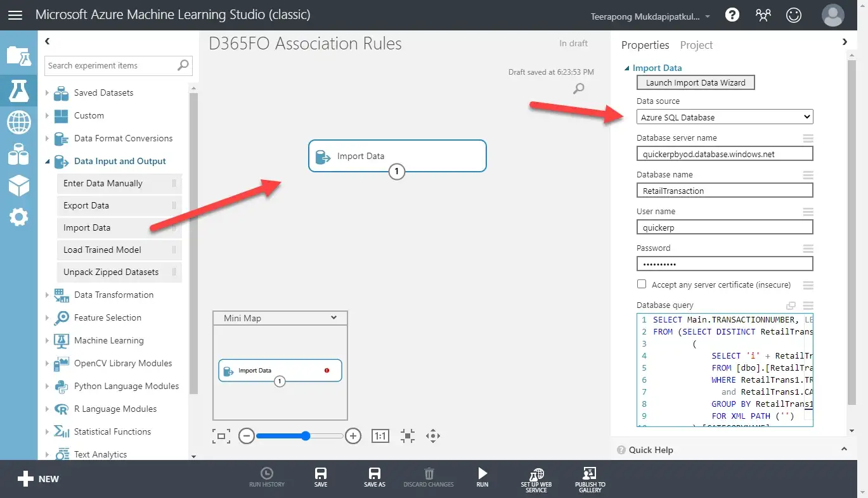This screenshot has height=498, width=868.
Task: Click the zoom in plus button
Action: click(353, 436)
